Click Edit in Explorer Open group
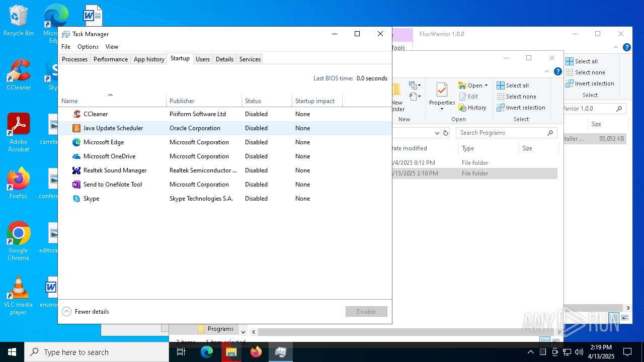 468,97
